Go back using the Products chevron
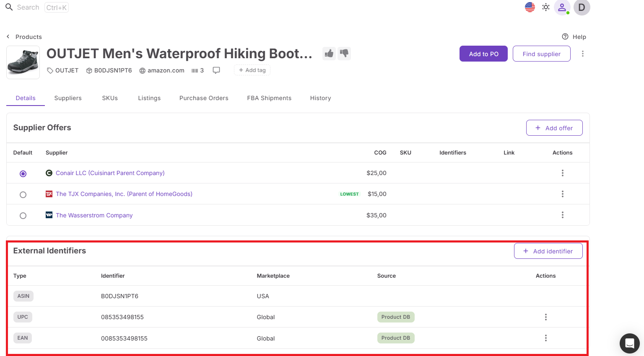The height and width of the screenshot is (356, 644). coord(8,37)
